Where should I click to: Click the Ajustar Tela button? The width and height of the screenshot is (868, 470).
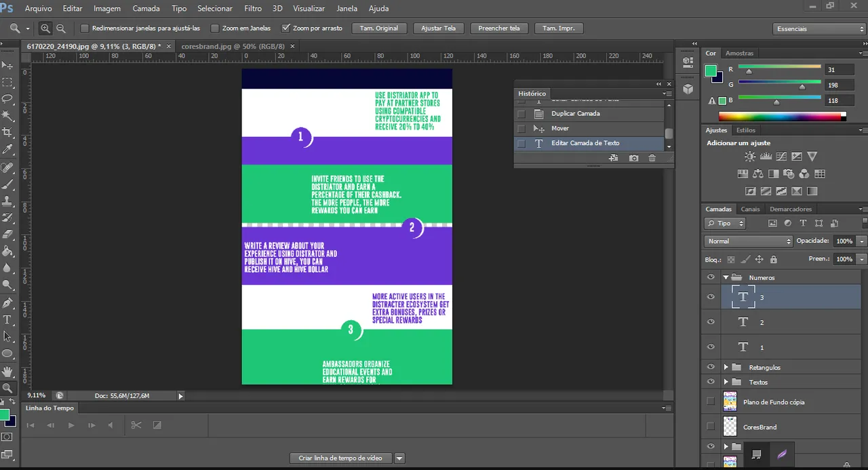(x=438, y=28)
